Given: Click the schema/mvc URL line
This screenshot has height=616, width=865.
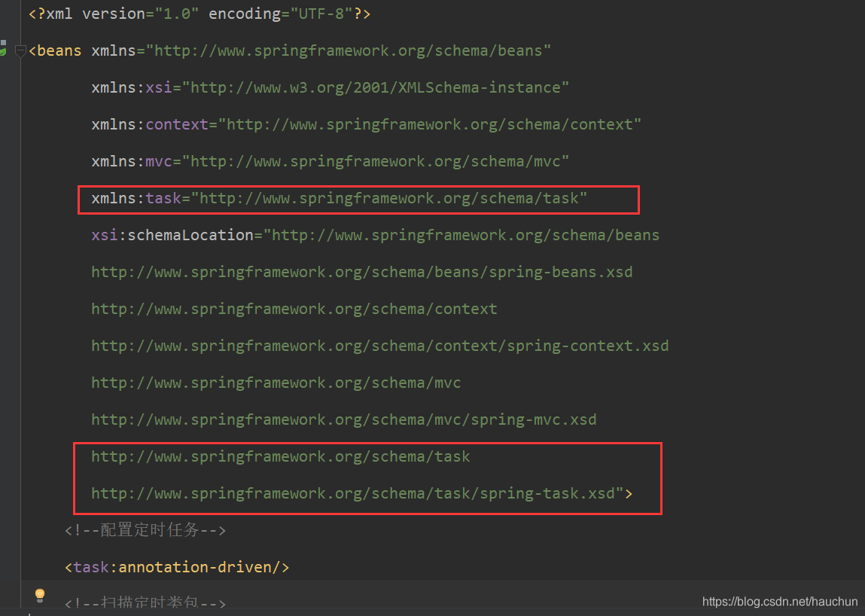Looking at the screenshot, I should 276,383.
